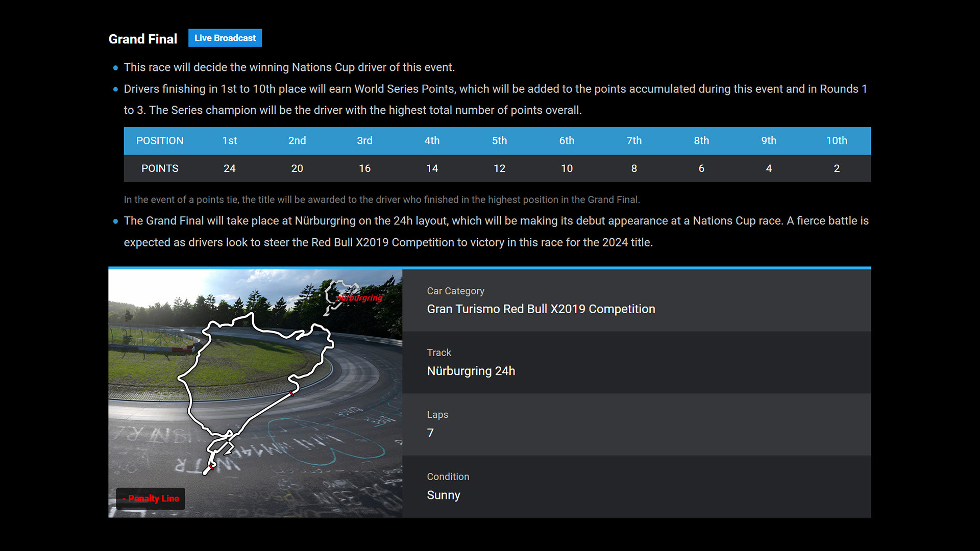Select the 1st position column header

click(229, 141)
